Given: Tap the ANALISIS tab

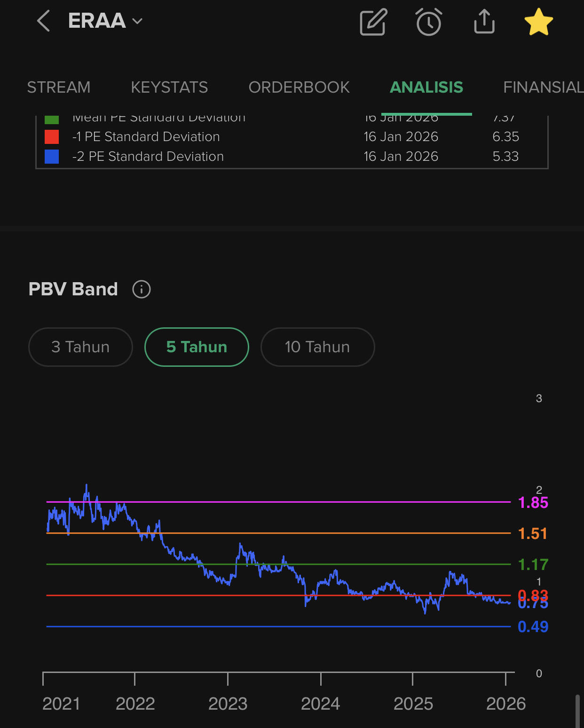Looking at the screenshot, I should pos(426,87).
